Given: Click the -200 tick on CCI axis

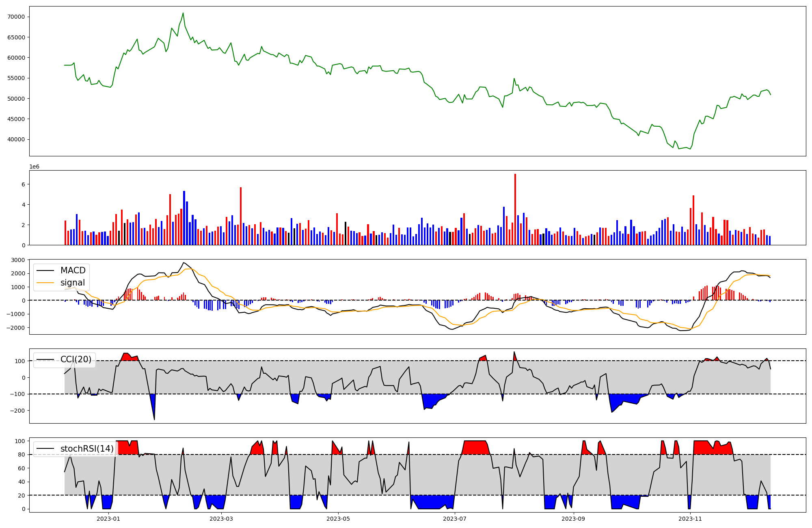Looking at the screenshot, I should point(17,411).
